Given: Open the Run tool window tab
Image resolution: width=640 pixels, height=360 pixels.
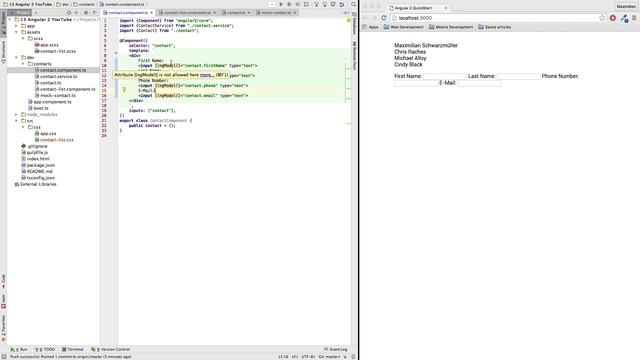Looking at the screenshot, I should 19,349.
